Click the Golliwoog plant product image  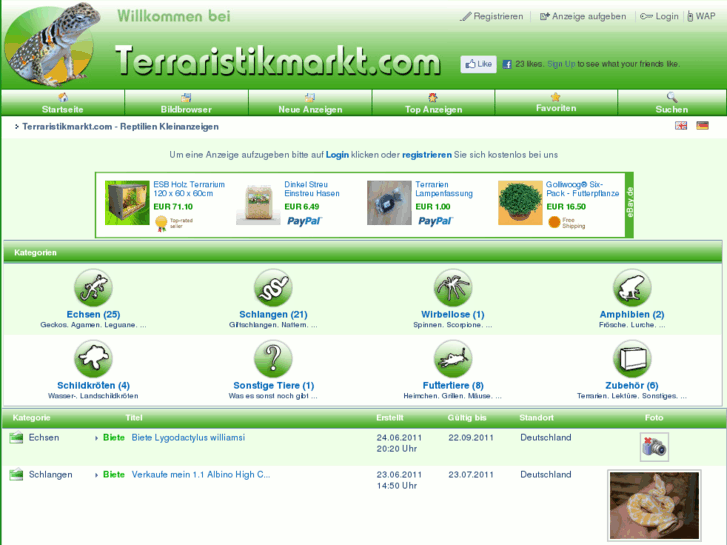point(520,203)
